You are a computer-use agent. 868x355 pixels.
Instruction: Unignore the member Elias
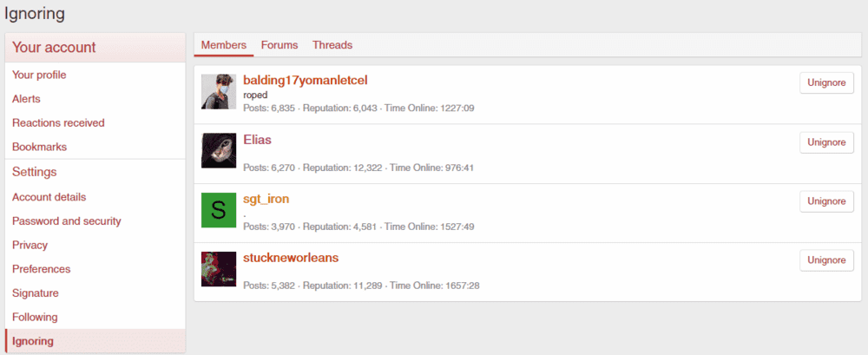826,142
